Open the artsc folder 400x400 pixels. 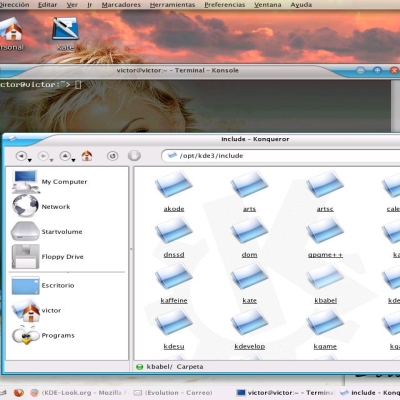[x=325, y=192]
